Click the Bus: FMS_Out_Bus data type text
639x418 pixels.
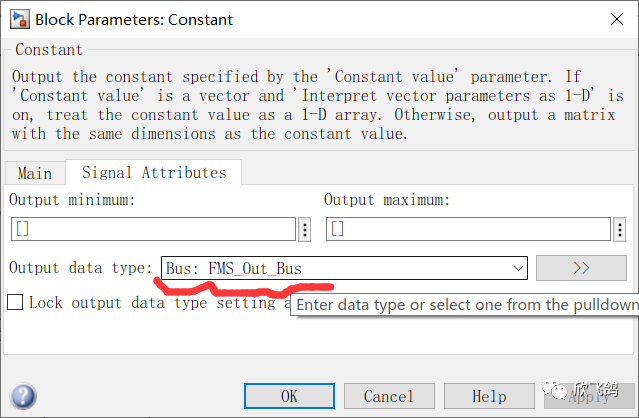(234, 268)
